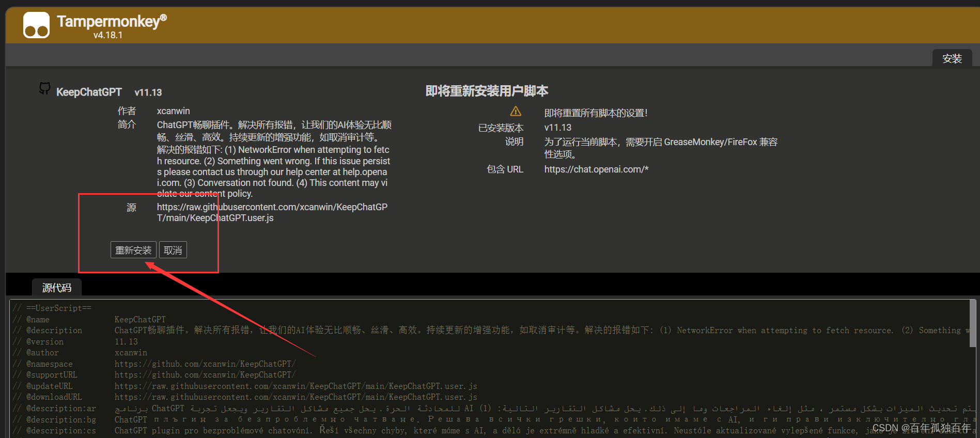980x438 pixels.
Task: Click the 即将重置所有脚本的设置! warning text
Action: coord(596,113)
